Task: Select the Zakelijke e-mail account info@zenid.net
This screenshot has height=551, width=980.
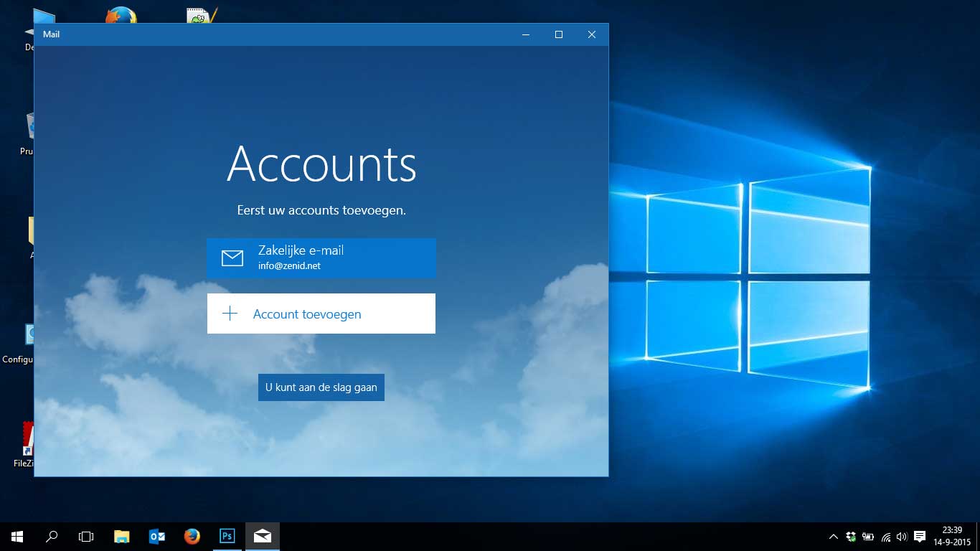Action: 321,258
